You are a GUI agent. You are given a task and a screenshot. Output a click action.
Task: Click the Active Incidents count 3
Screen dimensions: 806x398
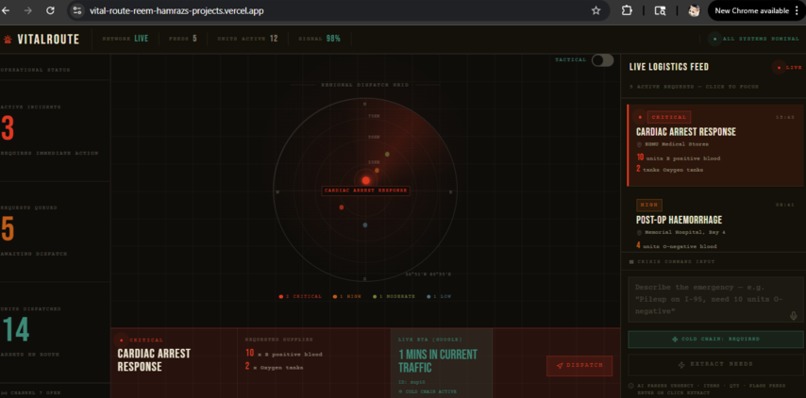[7, 129]
